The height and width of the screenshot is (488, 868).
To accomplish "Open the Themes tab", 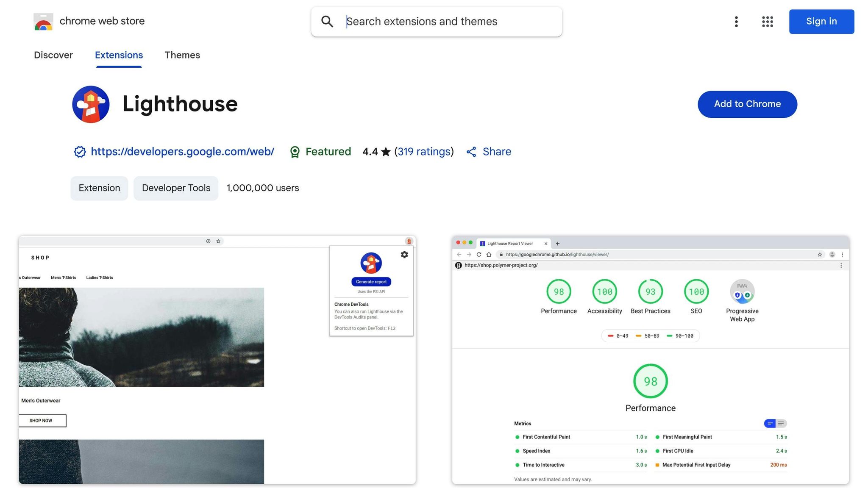I will click(x=182, y=55).
